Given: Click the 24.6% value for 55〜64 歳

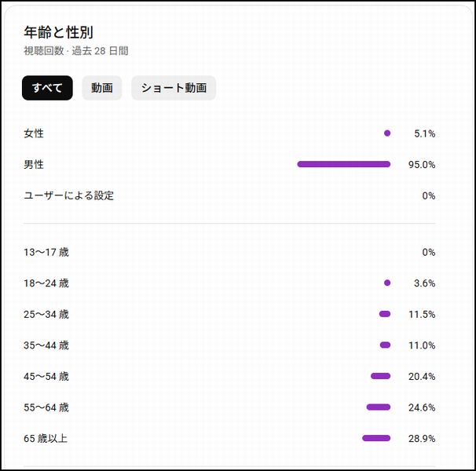Looking at the screenshot, I should 422,407.
